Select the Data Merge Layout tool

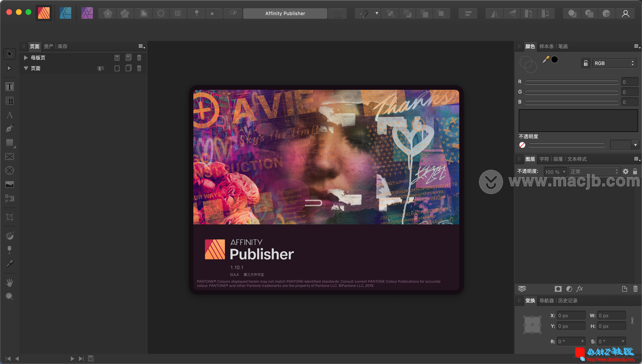[x=9, y=198]
